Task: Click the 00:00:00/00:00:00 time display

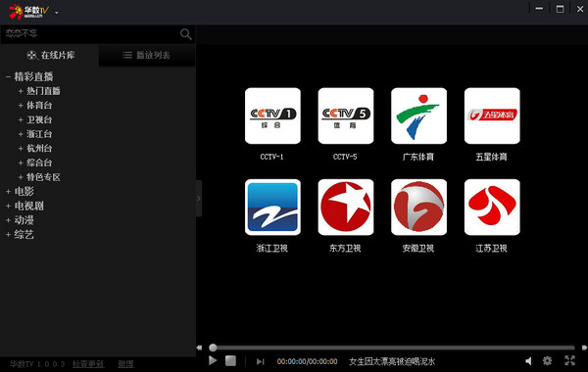Action: tap(307, 361)
